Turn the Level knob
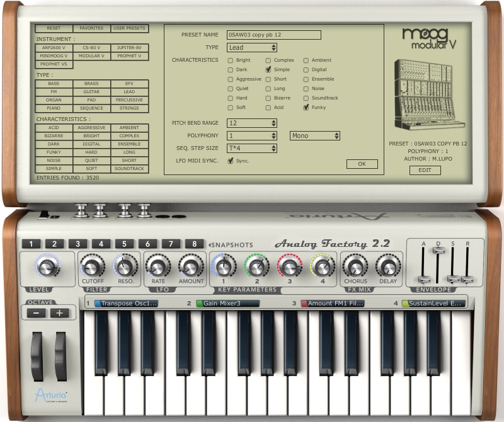The width and height of the screenshot is (504, 422). [47, 266]
